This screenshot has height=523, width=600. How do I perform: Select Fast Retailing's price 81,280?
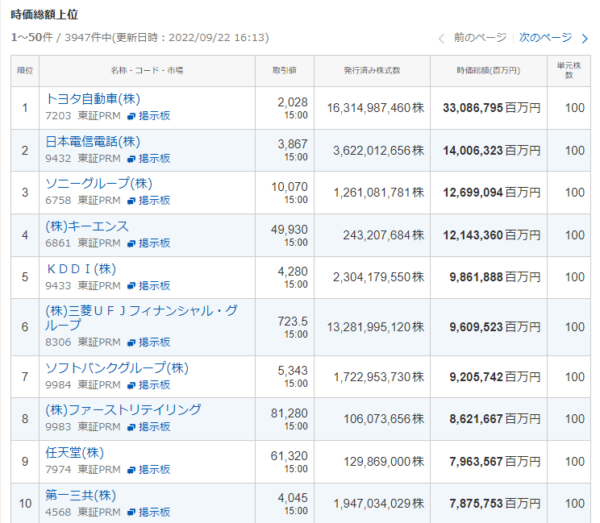coord(289,413)
